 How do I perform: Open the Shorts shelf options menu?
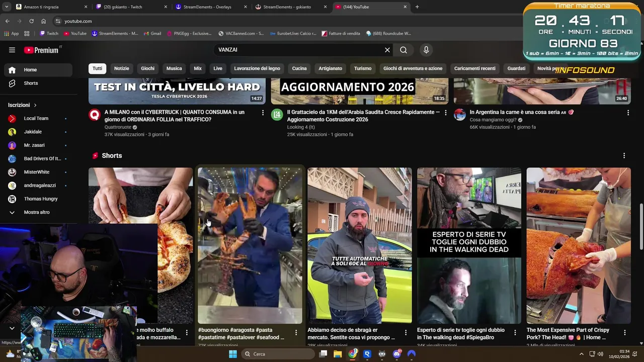point(624,156)
